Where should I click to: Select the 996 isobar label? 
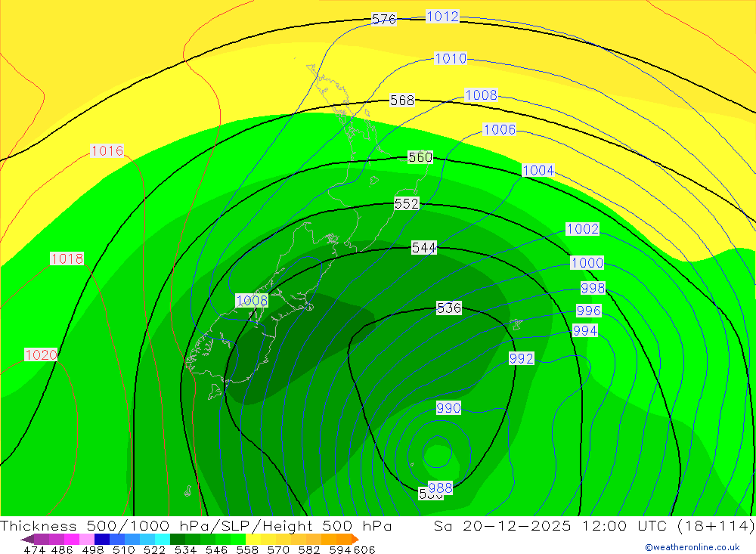pyautogui.click(x=589, y=311)
